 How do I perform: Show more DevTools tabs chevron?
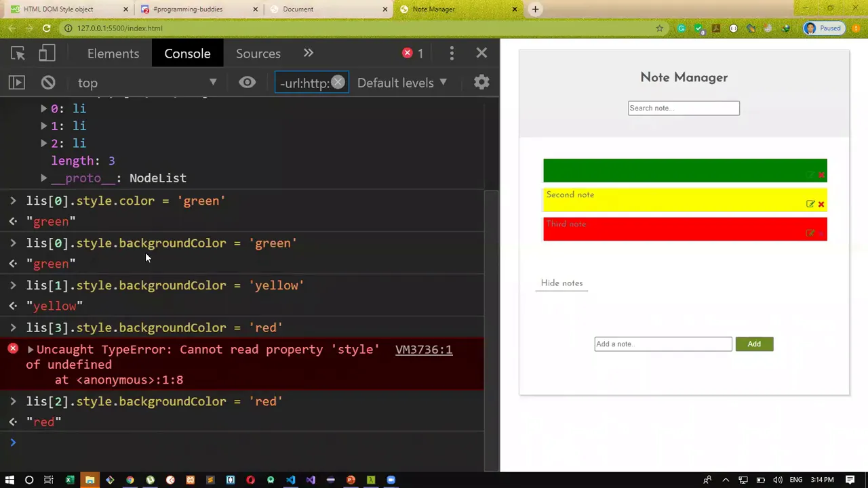(x=309, y=54)
